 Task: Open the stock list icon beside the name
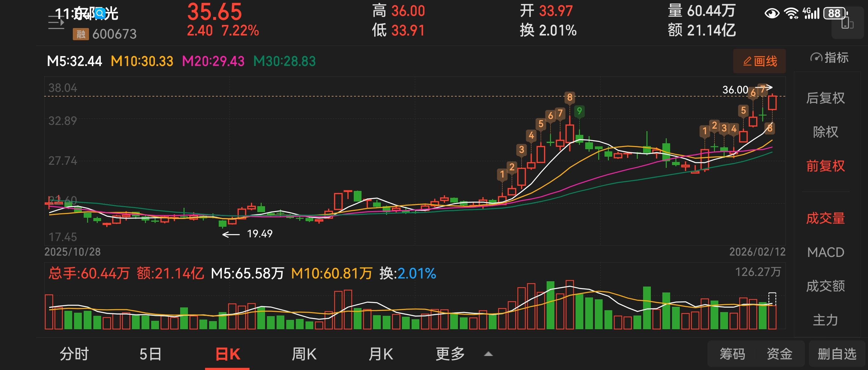point(56,23)
